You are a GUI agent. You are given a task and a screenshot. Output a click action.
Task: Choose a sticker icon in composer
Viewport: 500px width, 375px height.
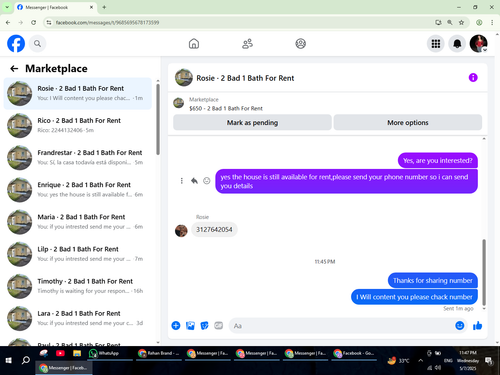(x=204, y=326)
